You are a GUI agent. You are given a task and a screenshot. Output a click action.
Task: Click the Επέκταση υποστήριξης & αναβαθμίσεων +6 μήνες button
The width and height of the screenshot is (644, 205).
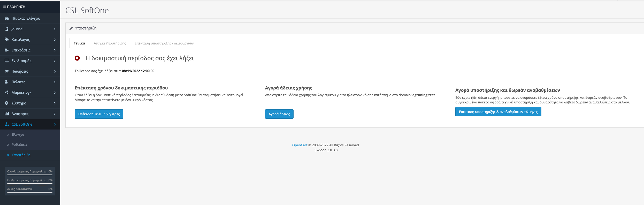[498, 112]
